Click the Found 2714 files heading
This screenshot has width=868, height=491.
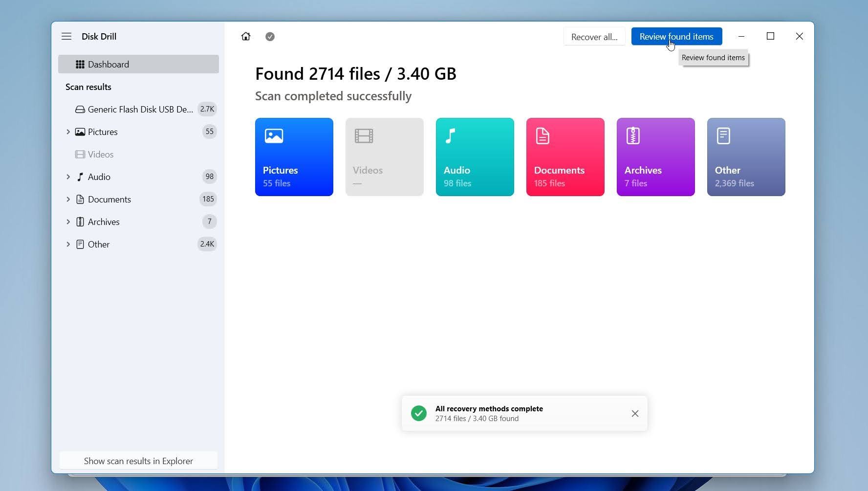(356, 74)
